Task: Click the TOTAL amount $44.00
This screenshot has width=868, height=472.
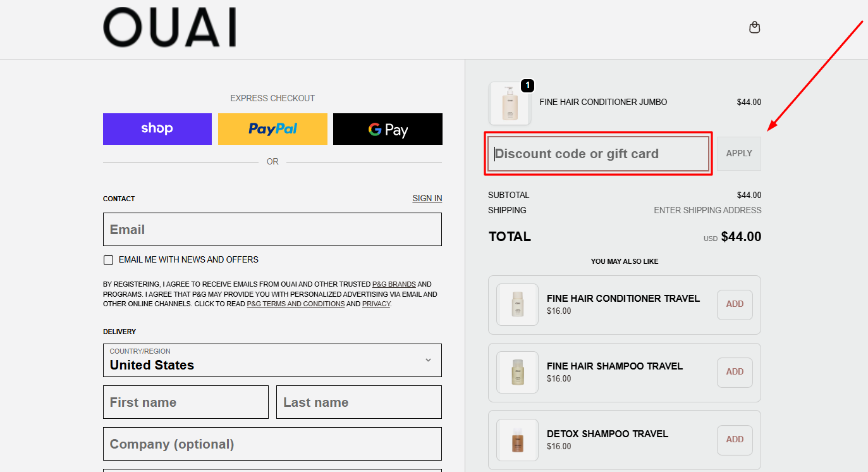Action: click(x=741, y=237)
